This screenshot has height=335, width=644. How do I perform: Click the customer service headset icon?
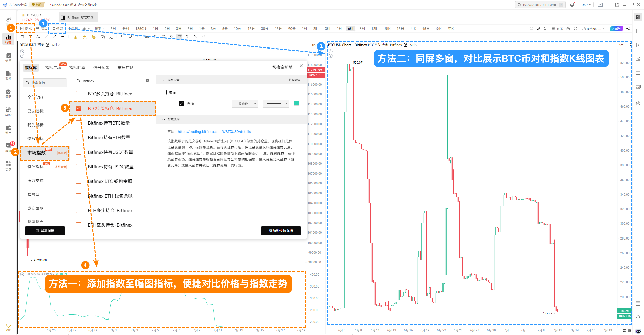tap(638, 317)
